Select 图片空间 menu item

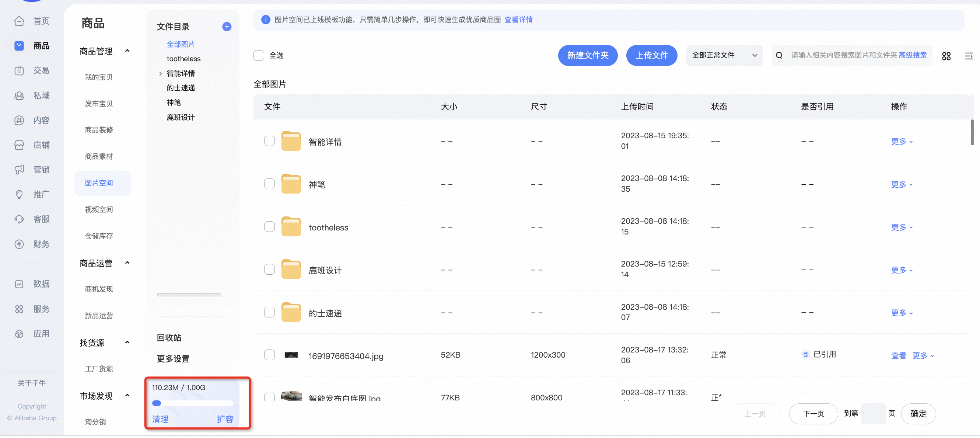coord(102,183)
